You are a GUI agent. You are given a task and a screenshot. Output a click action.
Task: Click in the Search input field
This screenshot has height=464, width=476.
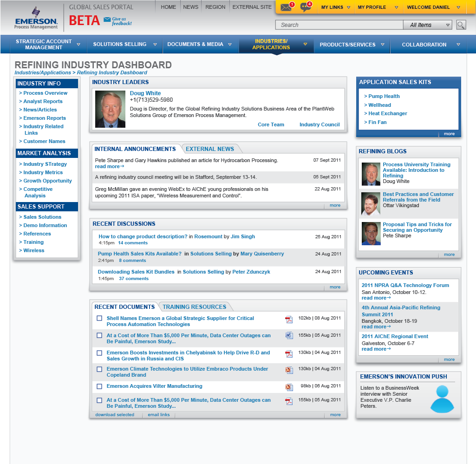(339, 25)
